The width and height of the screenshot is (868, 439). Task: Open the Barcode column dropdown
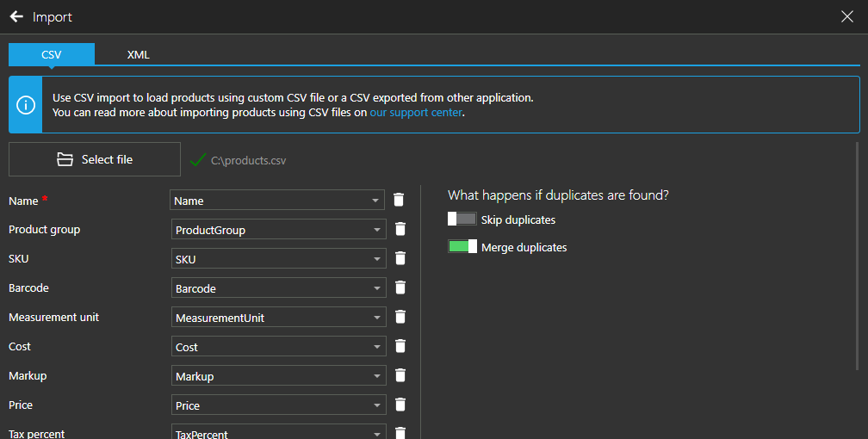coord(278,288)
